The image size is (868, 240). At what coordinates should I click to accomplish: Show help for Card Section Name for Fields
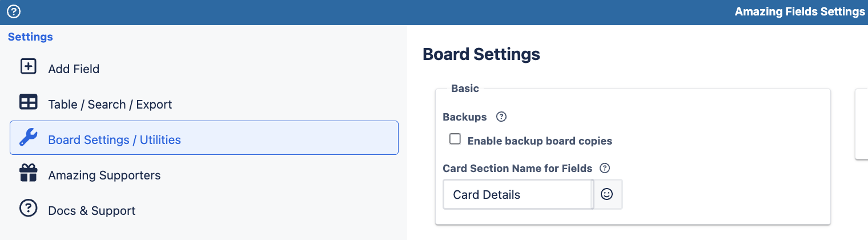pyautogui.click(x=605, y=168)
